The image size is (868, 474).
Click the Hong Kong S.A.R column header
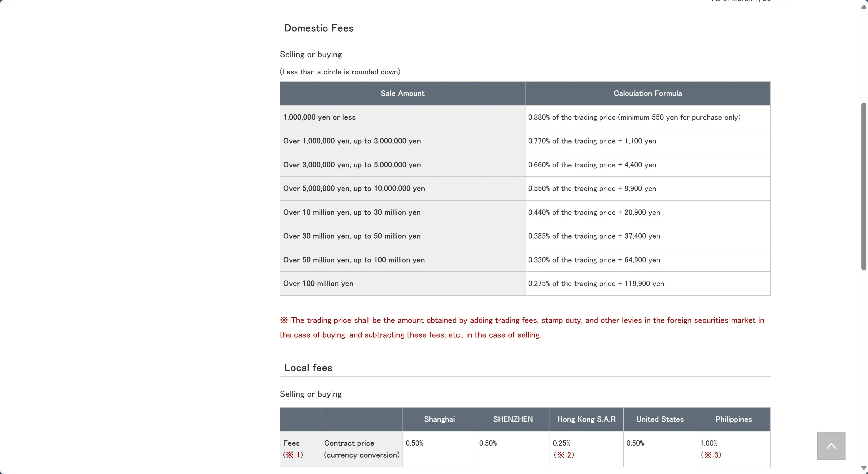[x=586, y=419]
